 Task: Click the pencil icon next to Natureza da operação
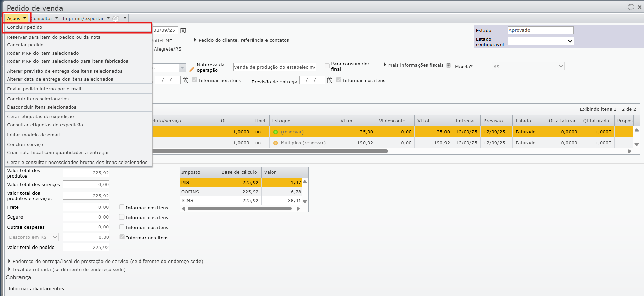(x=192, y=69)
